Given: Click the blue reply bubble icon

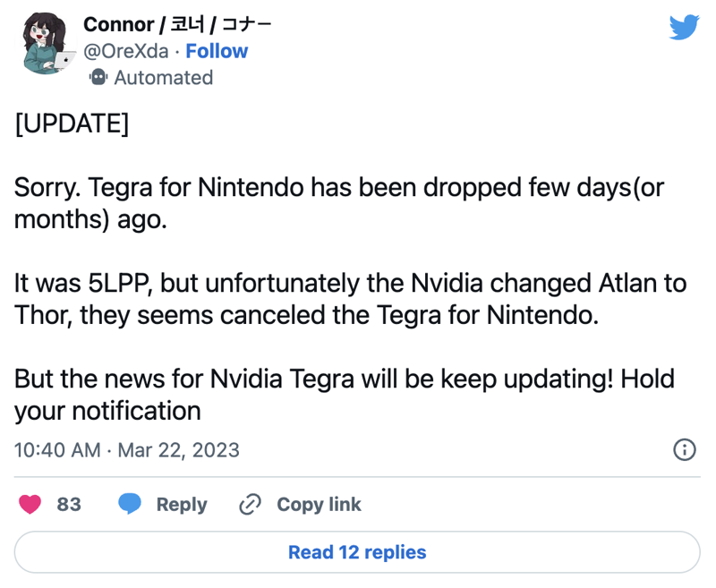Looking at the screenshot, I should pos(130,504).
